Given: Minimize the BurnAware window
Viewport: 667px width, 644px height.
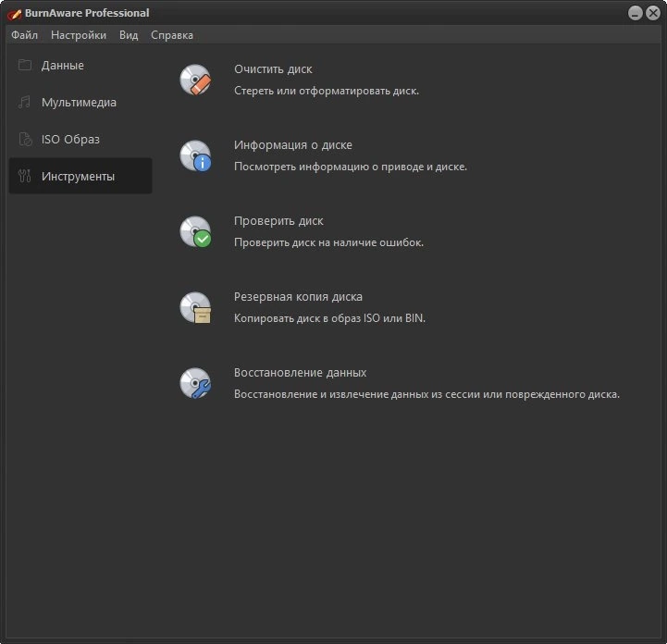Looking at the screenshot, I should pos(636,13).
